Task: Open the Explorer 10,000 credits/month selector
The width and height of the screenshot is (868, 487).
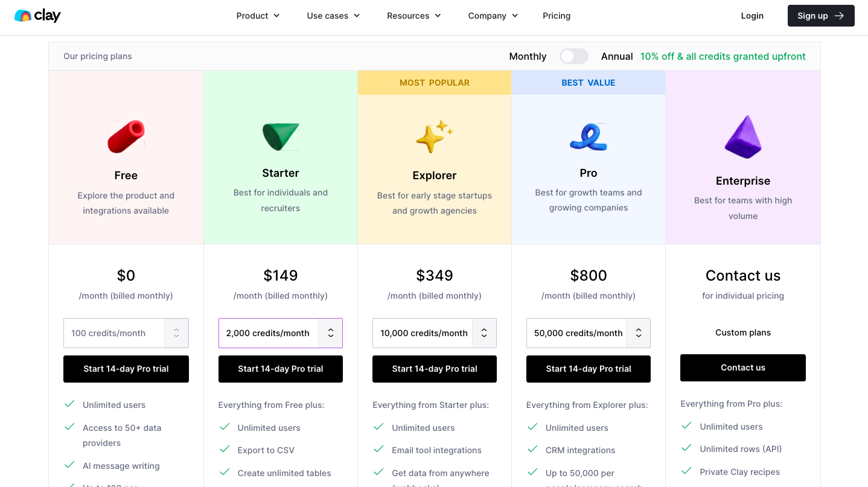Action: pyautogui.click(x=434, y=333)
